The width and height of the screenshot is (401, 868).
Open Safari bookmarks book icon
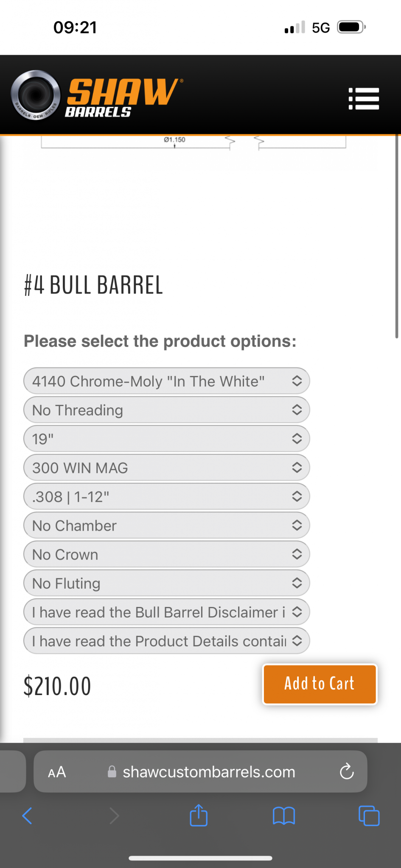pyautogui.click(x=284, y=815)
